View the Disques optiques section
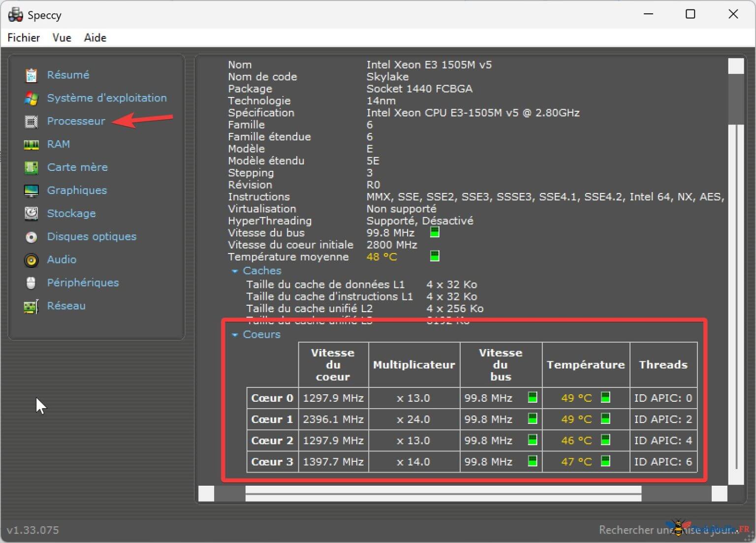Screen dimensions: 756x543 point(91,236)
